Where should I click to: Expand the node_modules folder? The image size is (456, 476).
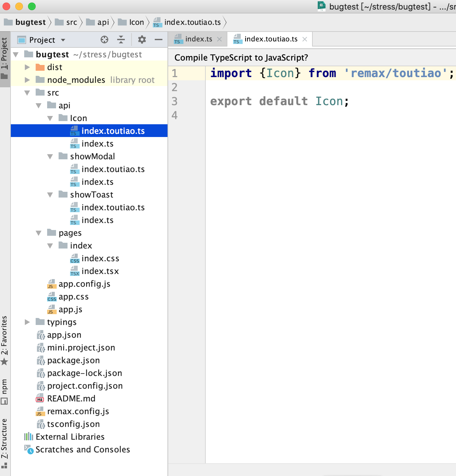27,80
